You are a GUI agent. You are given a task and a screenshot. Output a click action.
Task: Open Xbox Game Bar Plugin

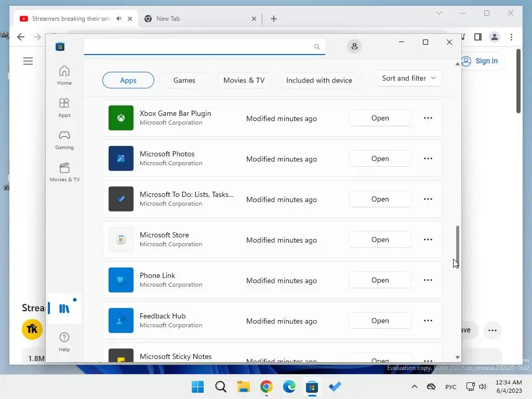pyautogui.click(x=380, y=118)
